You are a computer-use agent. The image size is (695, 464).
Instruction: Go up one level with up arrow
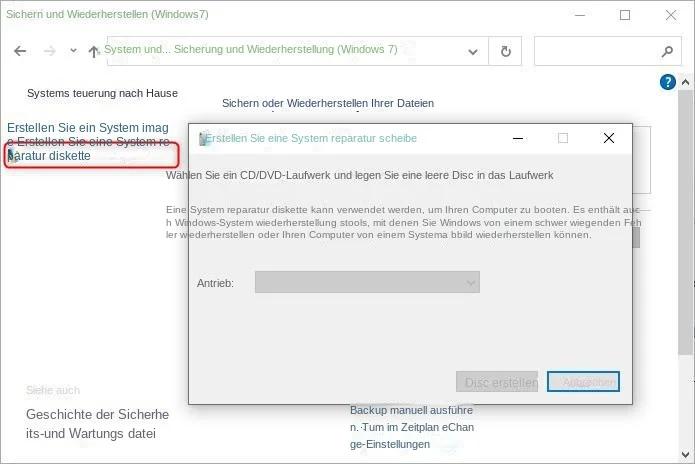pyautogui.click(x=93, y=51)
